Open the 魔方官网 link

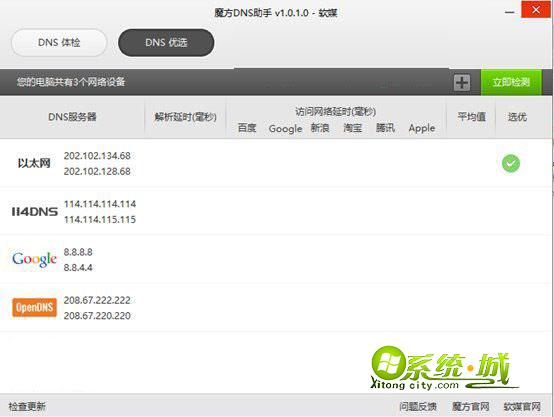pyautogui.click(x=471, y=406)
